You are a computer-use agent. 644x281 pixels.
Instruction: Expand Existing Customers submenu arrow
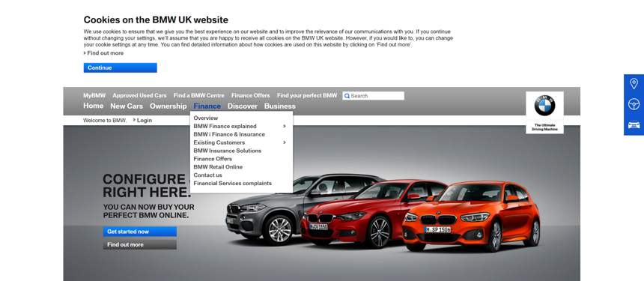tap(285, 142)
